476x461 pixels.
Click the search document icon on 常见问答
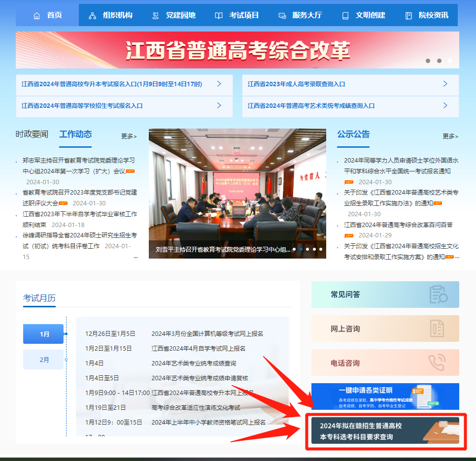[x=439, y=294]
